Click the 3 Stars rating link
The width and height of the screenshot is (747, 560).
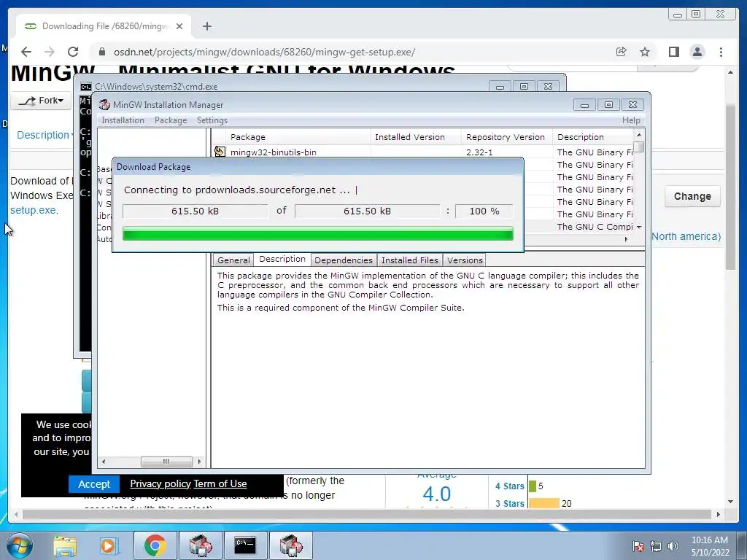click(x=509, y=503)
